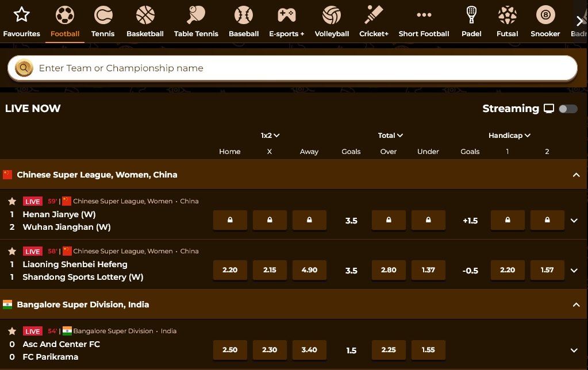Toggle the Streaming switch on
588x370 pixels.
(568, 109)
